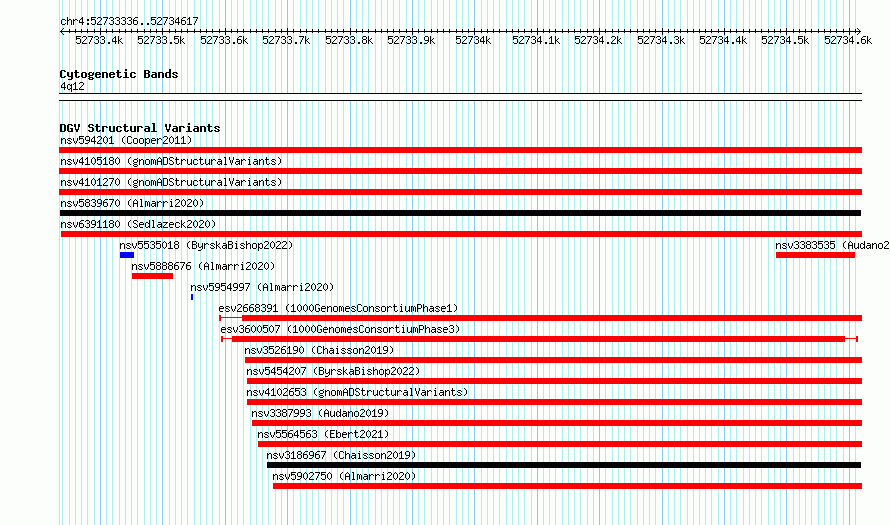Click the 52734.2k ruler tick label
The height and width of the screenshot is (525, 890).
click(x=598, y=40)
